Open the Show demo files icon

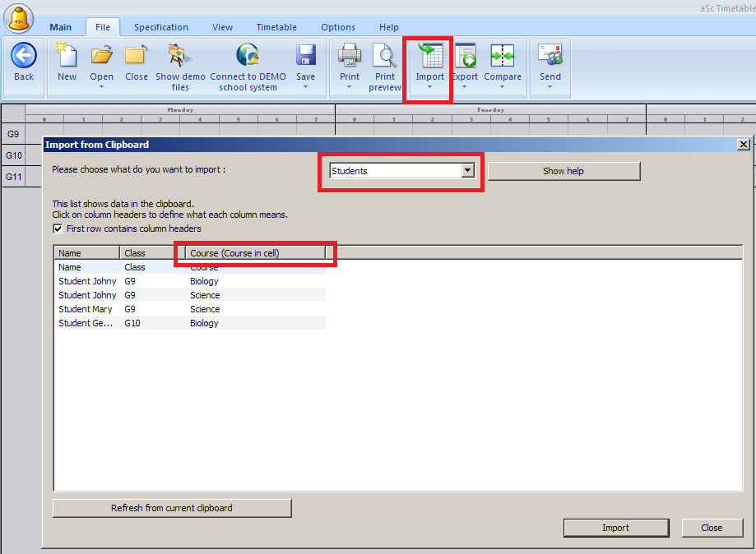click(x=180, y=56)
